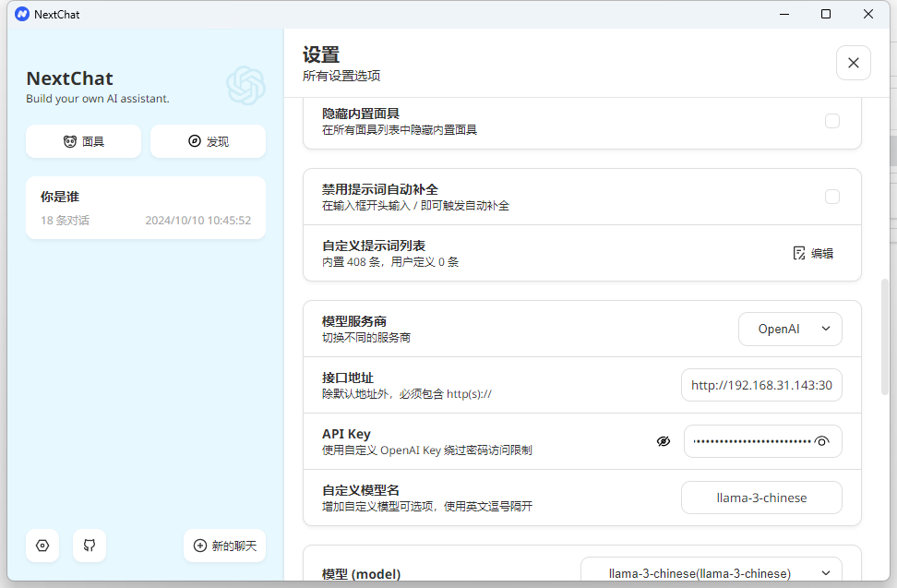The image size is (897, 588).
Task: Minimize the NextChat window
Action: coord(784,14)
